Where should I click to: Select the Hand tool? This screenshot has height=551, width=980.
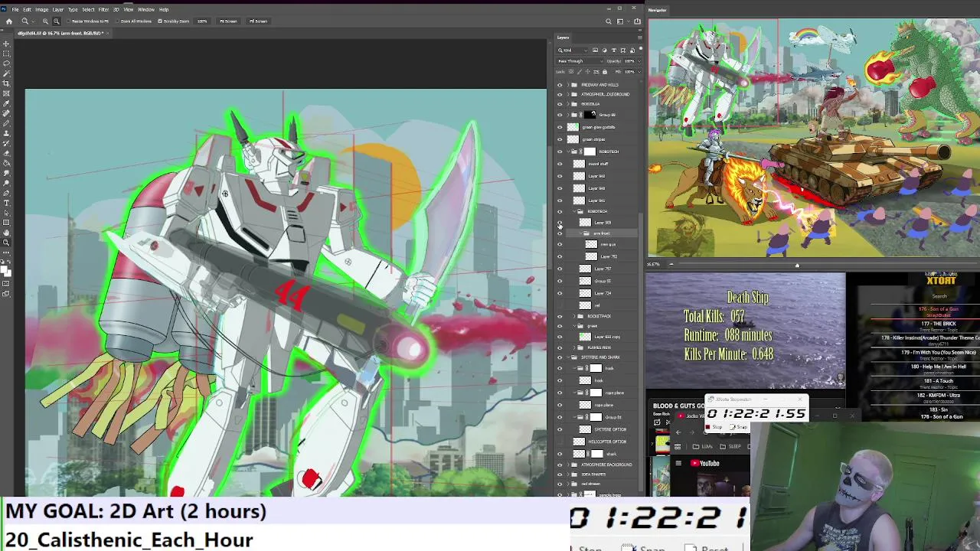click(6, 233)
